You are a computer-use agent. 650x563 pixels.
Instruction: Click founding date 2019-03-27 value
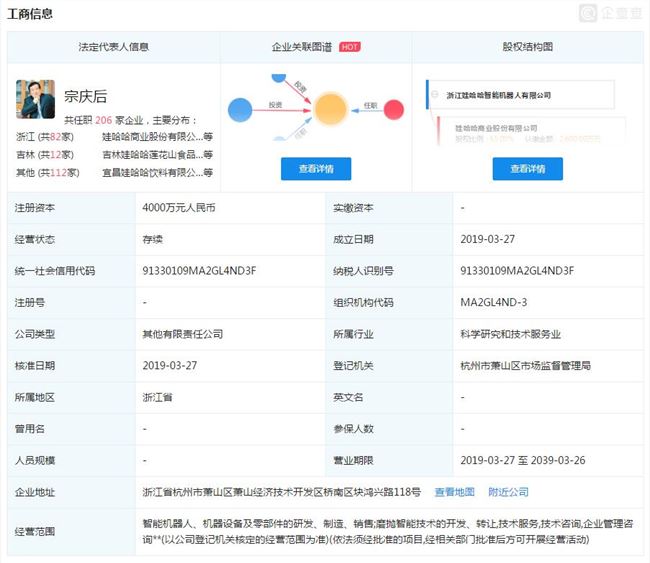point(488,239)
